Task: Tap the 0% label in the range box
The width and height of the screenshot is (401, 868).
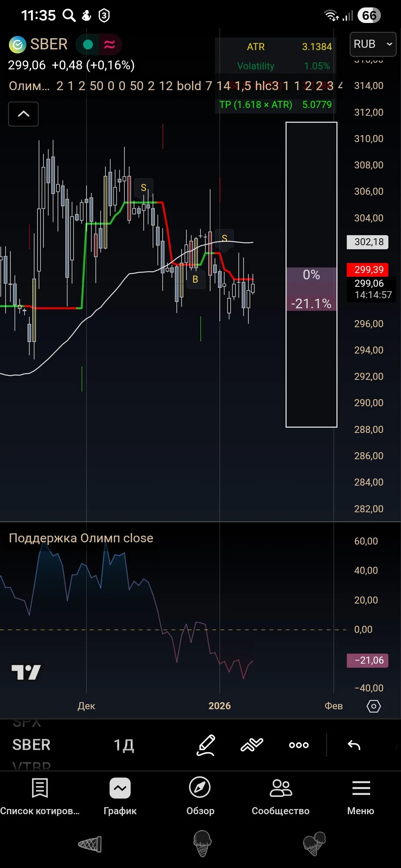Action: [311, 275]
